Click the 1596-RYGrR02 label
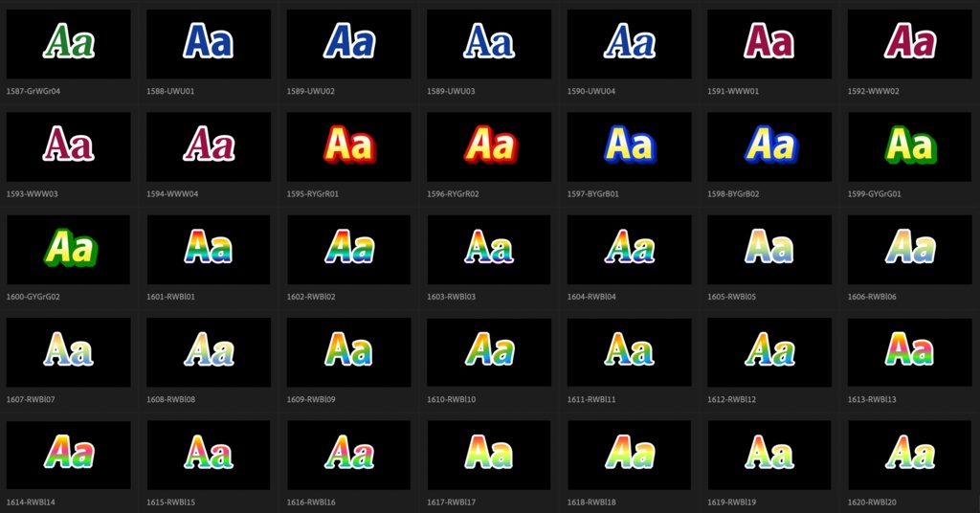Screen dimensions: 980x513 tap(453, 194)
